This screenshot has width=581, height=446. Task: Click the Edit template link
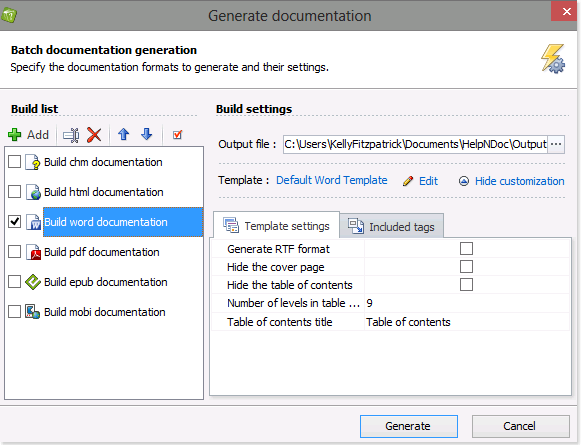click(428, 181)
